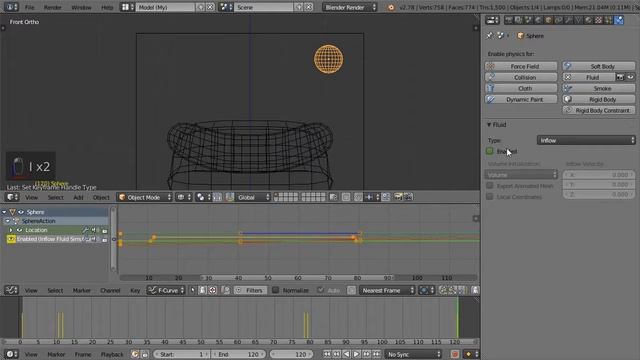Open the Volume initialization dropdown
Screen dimensions: 640x360
click(521, 175)
